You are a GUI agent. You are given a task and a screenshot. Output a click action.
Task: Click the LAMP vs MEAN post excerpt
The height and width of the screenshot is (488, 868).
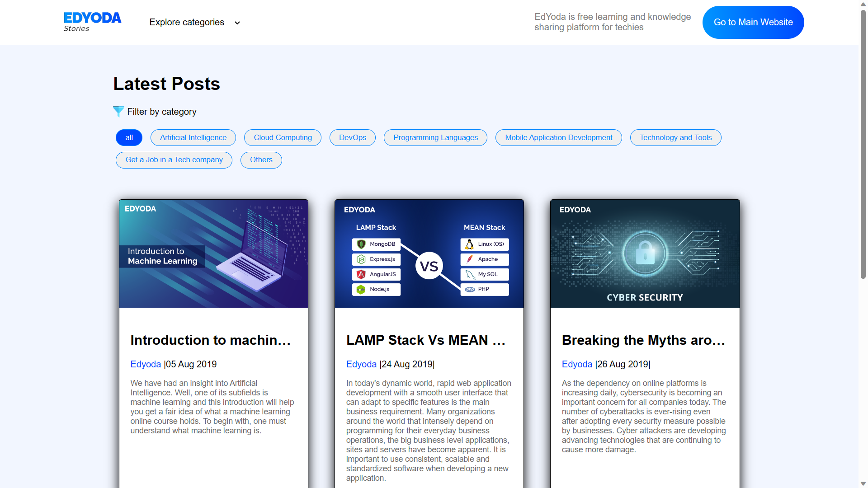click(x=429, y=431)
